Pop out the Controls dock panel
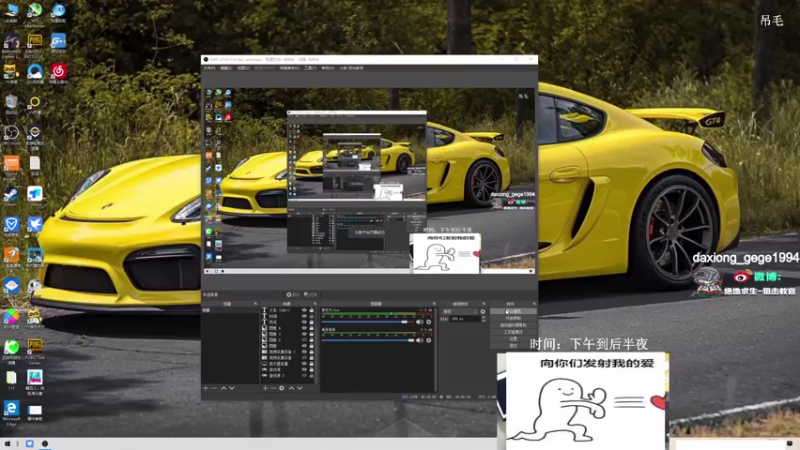Screen dimensions: 800x450 (x=534, y=304)
